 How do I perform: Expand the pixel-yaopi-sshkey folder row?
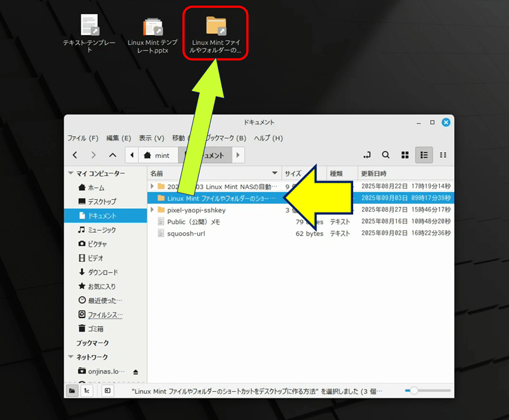(152, 209)
